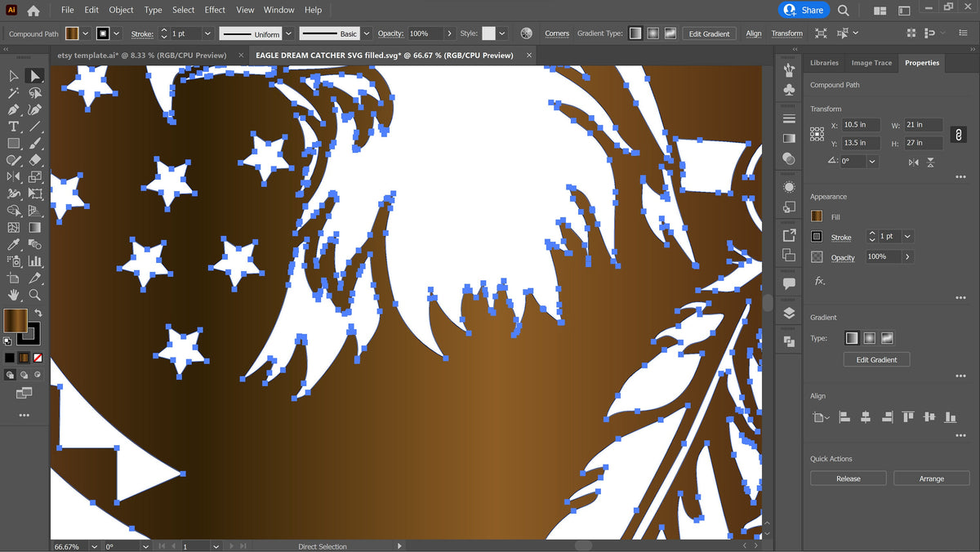The height and width of the screenshot is (552, 980).
Task: Expand stroke weight dropdown in control bar
Action: 207,33
